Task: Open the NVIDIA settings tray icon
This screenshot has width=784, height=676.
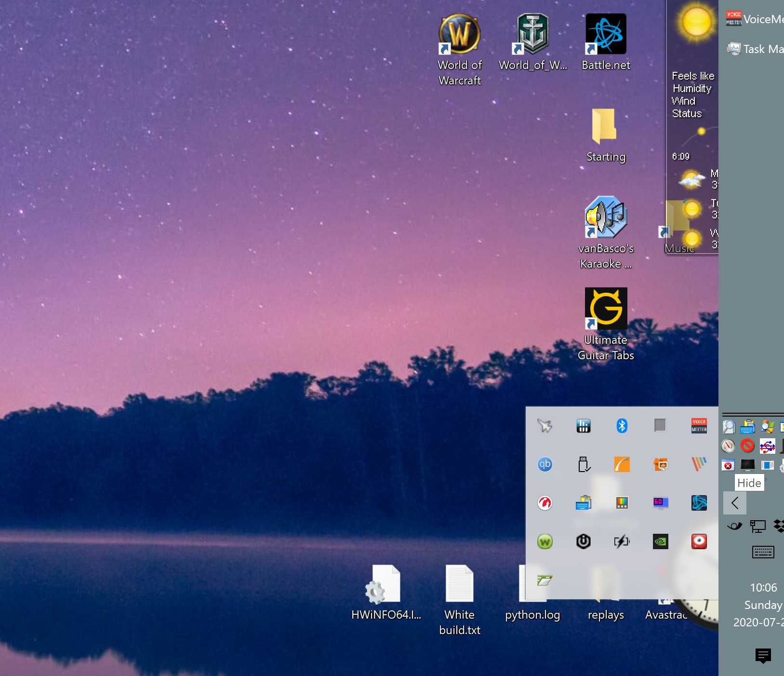Action: point(660,541)
